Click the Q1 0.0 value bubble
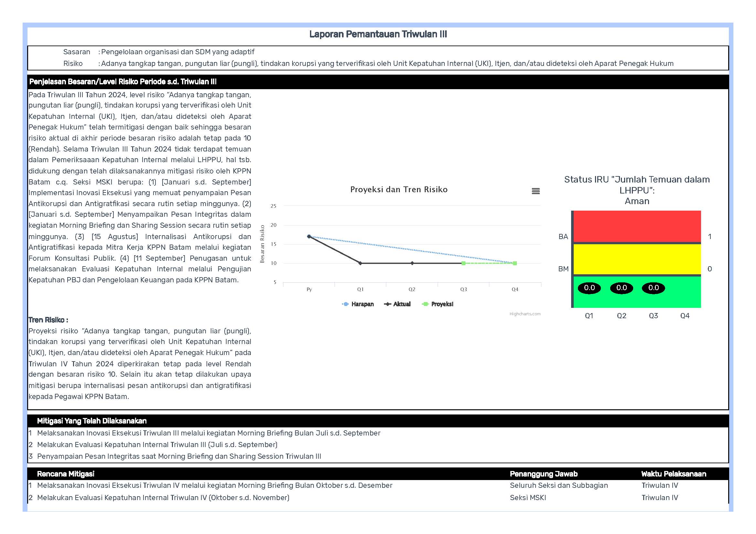 589,288
